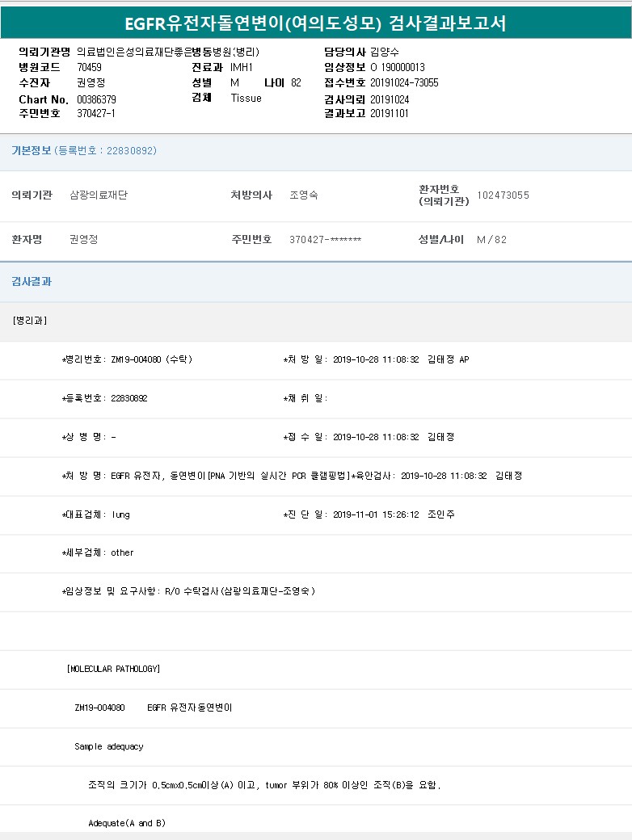Click institution name 삼광의료재단 beside 의뢰기관
Screen dimensions: 632x840
click(99, 195)
